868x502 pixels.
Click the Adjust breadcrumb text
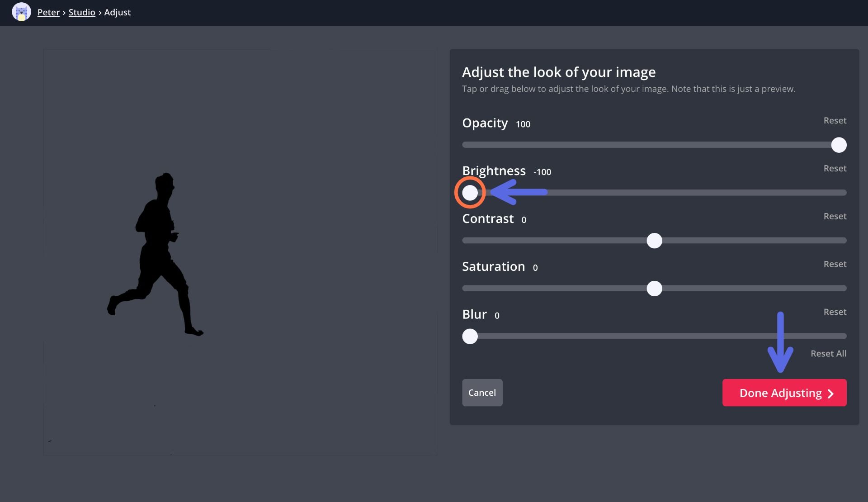[118, 12]
